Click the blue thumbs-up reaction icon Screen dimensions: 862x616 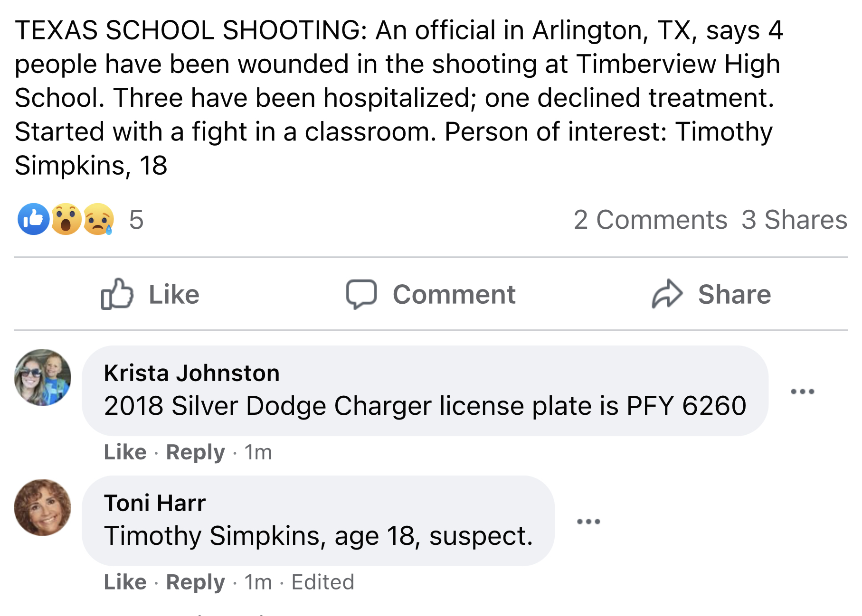point(33,219)
